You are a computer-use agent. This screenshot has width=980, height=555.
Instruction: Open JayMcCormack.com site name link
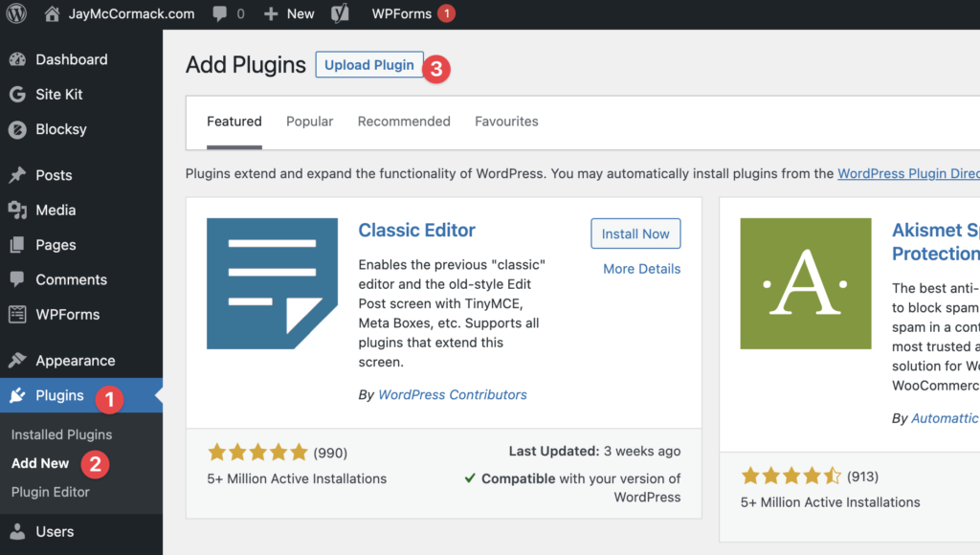[x=131, y=13]
